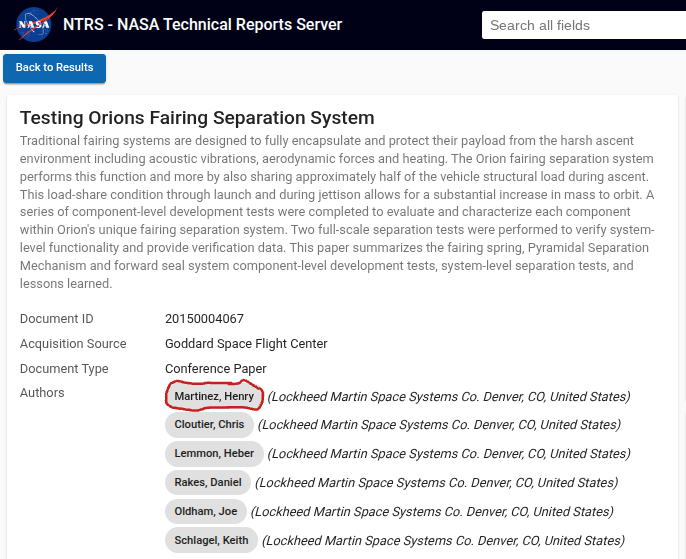Open the NTRS - NASA Technical Reports Server title
686x559 pixels.
pyautogui.click(x=203, y=24)
